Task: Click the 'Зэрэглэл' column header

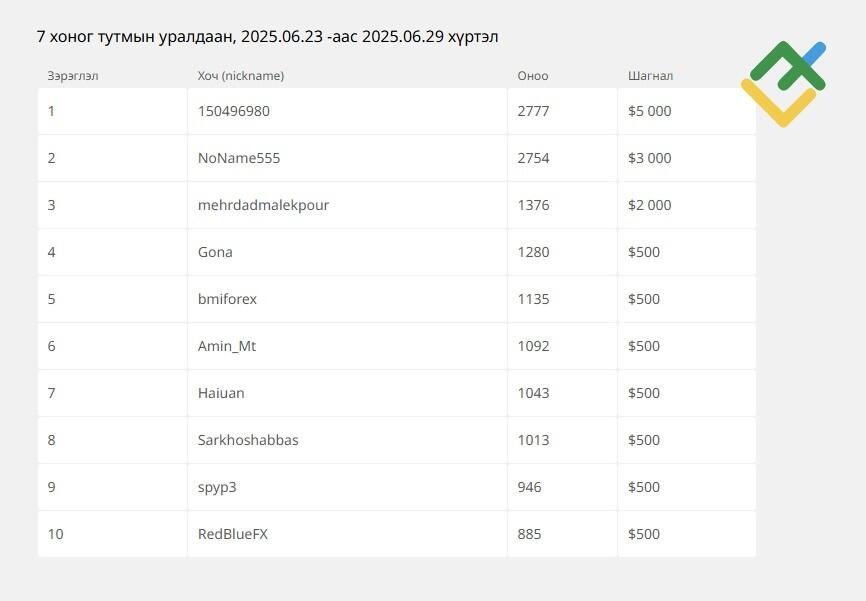Action: (72, 76)
